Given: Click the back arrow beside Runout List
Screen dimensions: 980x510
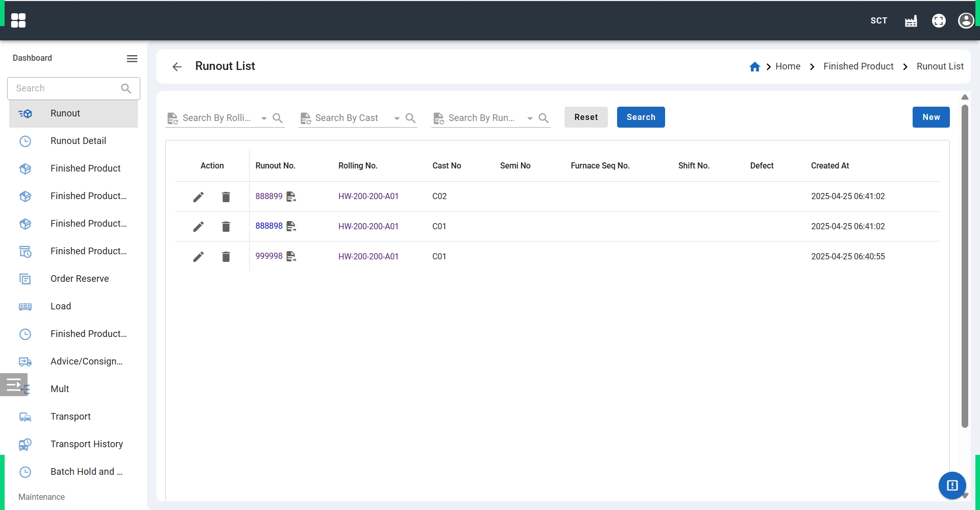Looking at the screenshot, I should [177, 67].
